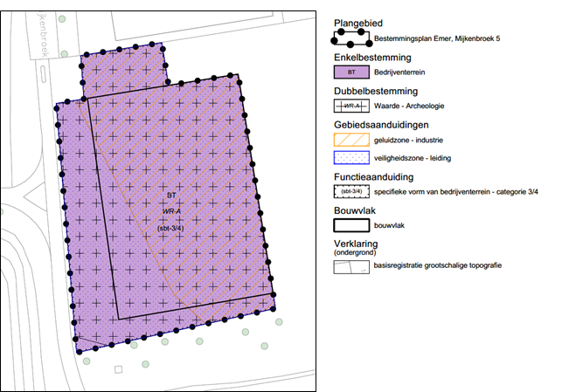
Task: Click the 'Dubbelbestemming' heading
Action: pyautogui.click(x=376, y=91)
